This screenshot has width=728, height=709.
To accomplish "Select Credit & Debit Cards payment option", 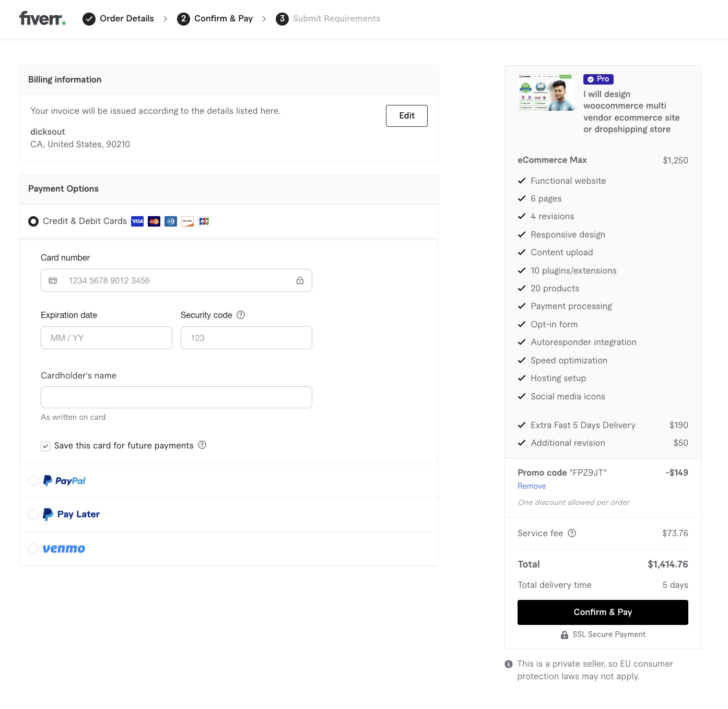I will (x=33, y=221).
